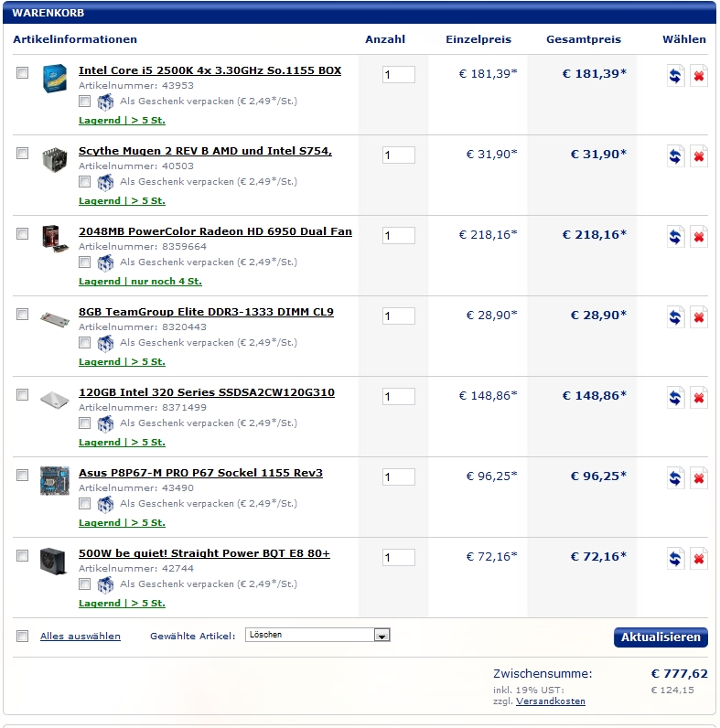Open the 2048MB PowerColor Radeon product link
Viewport: 720px width, 728px height.
tap(215, 231)
